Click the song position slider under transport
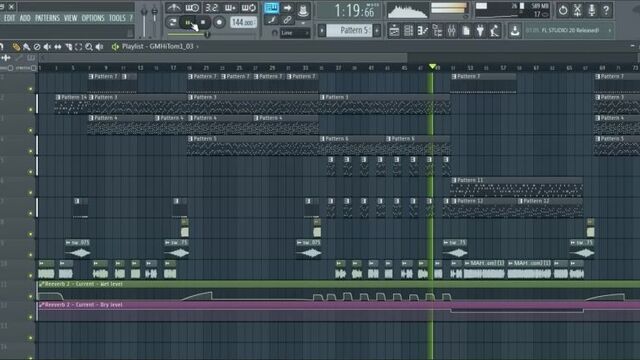 pyautogui.click(x=189, y=35)
